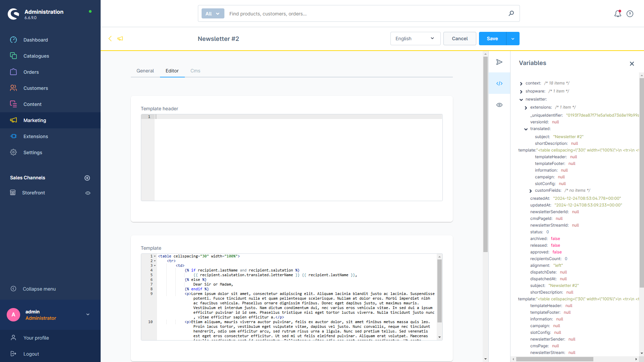Click the Collapse menu arrow icon
This screenshot has width=644, height=362.
point(13,289)
